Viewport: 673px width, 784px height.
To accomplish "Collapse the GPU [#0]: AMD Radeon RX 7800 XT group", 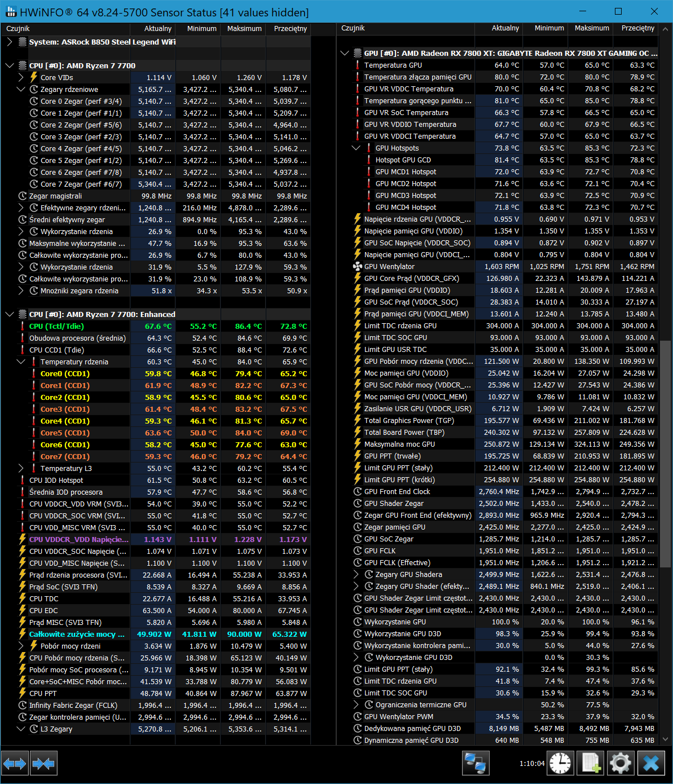I will click(x=345, y=53).
